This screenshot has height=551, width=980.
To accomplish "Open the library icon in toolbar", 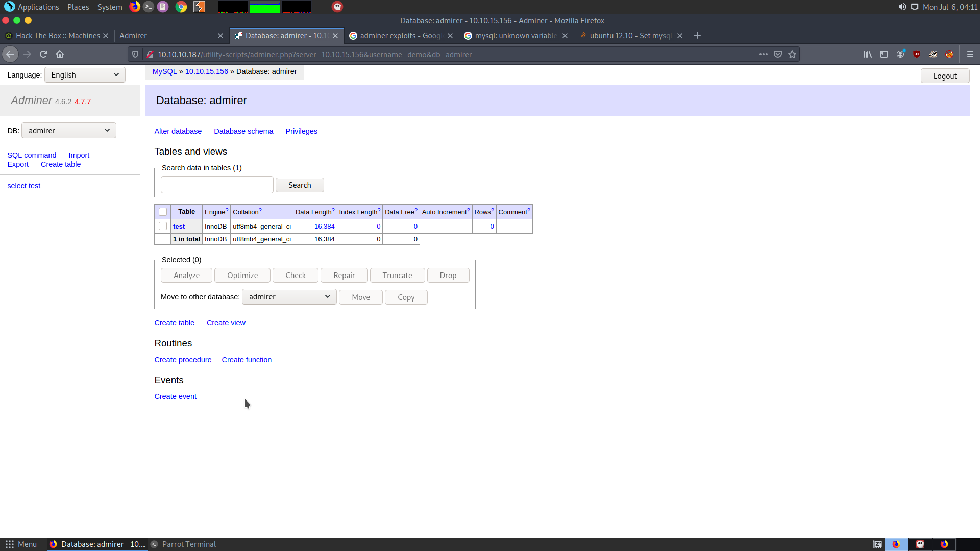I will coord(868,54).
